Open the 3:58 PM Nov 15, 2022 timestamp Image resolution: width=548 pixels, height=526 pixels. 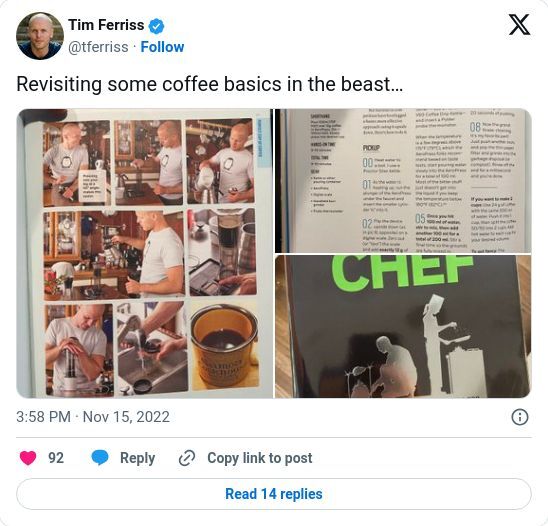pos(93,417)
